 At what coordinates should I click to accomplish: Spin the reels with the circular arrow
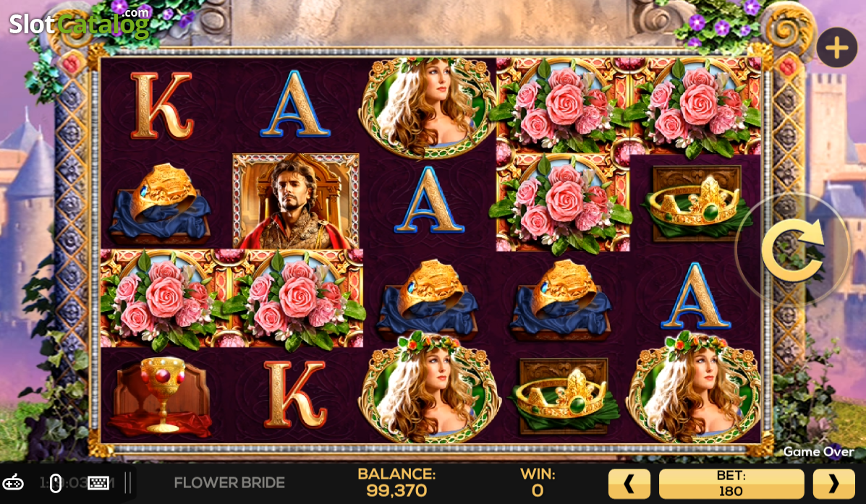pyautogui.click(x=793, y=250)
